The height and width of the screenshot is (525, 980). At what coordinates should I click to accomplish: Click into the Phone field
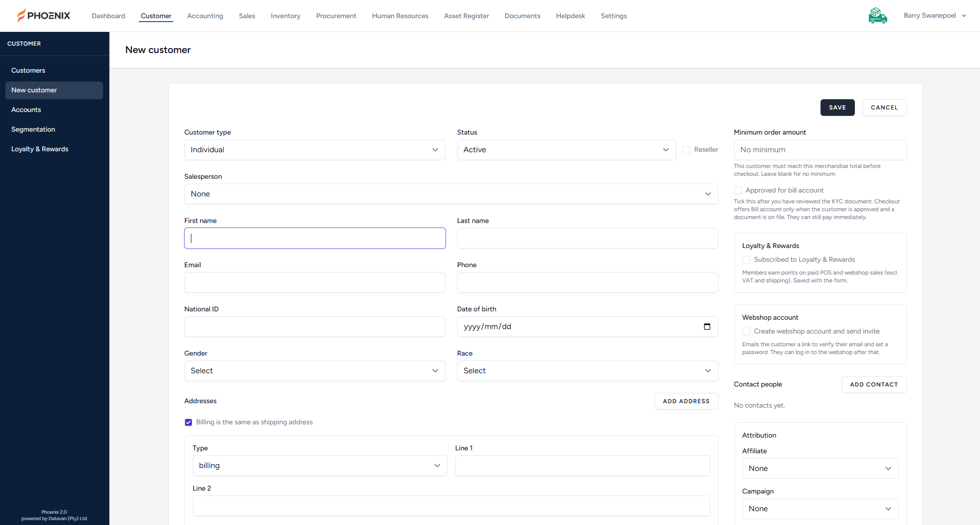point(587,282)
